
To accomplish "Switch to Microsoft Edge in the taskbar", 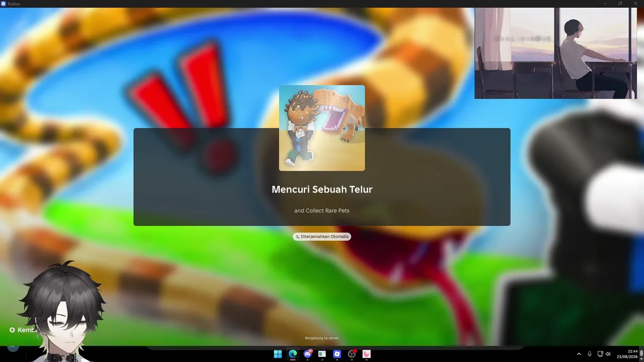I will (292, 354).
